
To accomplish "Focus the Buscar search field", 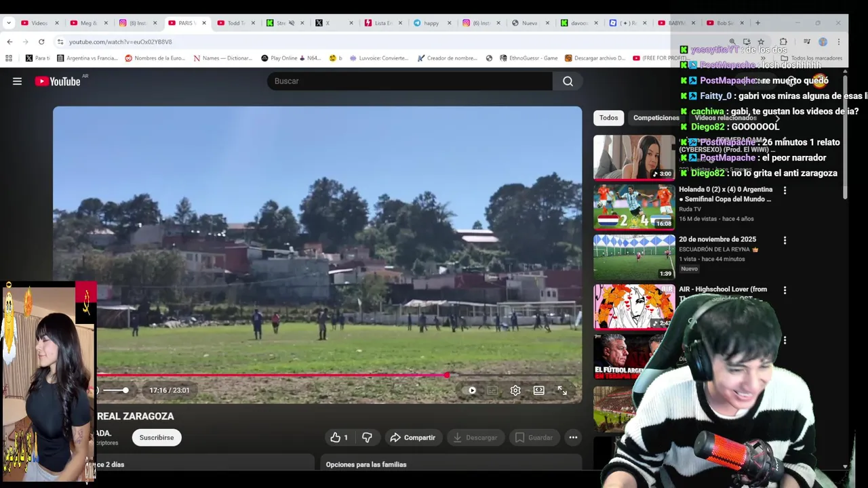I will pos(410,81).
